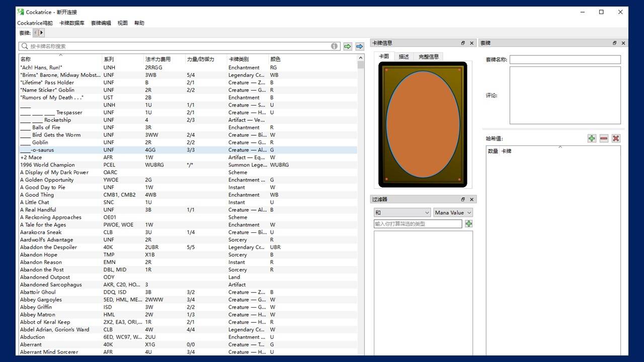Sort card list by 名称 column header

[x=60, y=59]
